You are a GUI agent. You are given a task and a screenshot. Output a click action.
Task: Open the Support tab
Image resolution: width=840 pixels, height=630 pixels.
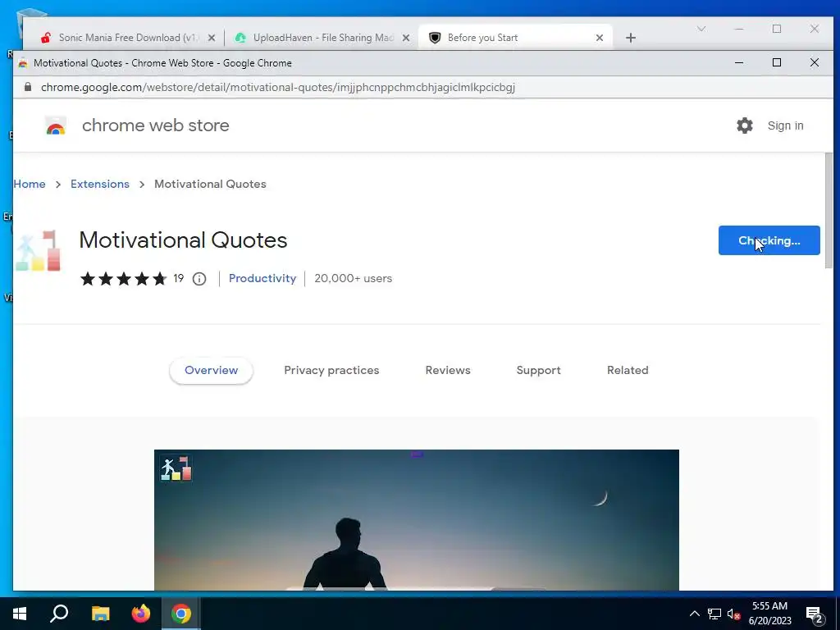538,370
